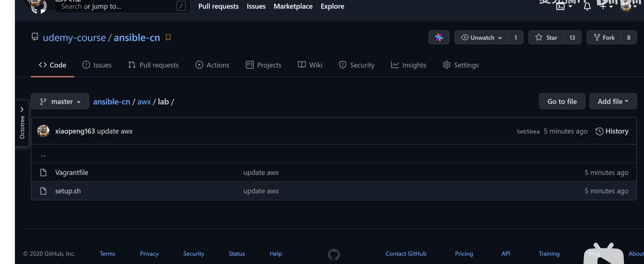Open commit History
This screenshot has width=644, height=264.
(612, 131)
